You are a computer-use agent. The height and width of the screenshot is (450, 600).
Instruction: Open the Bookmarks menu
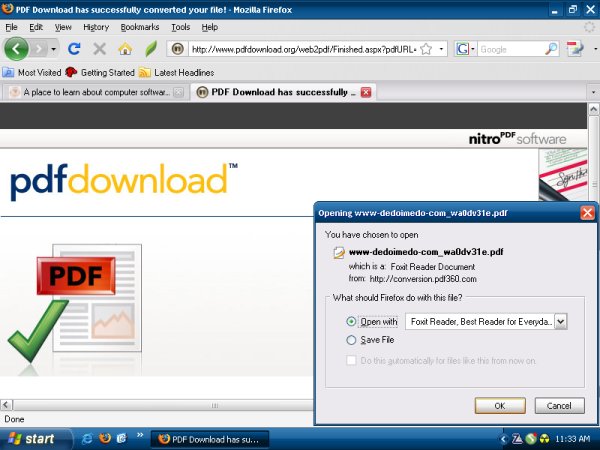(x=140, y=27)
